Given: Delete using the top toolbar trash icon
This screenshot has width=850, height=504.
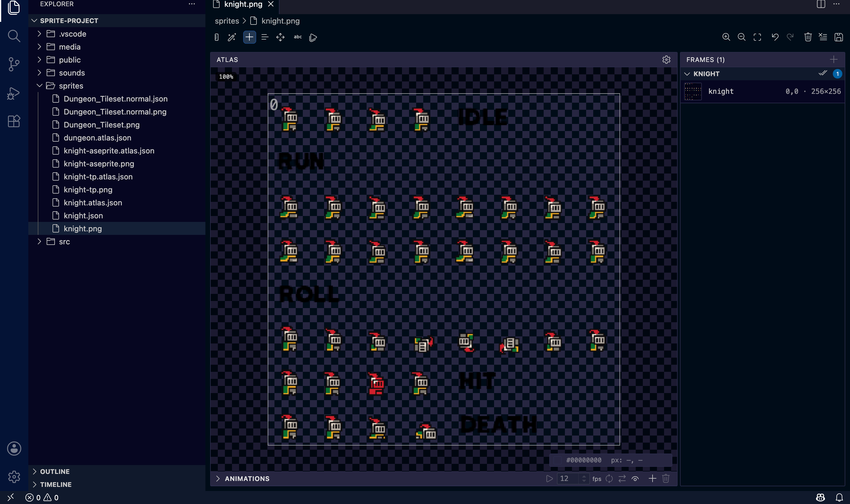Looking at the screenshot, I should (x=808, y=37).
